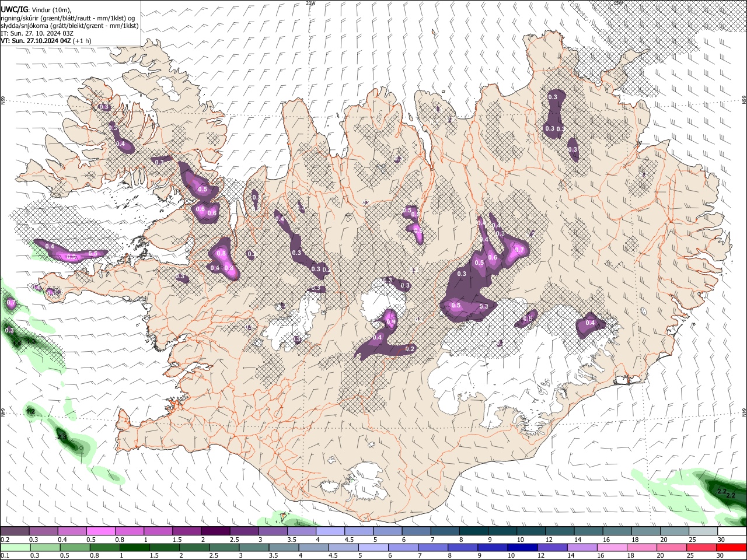The image size is (747, 560).
Task: Click the "0.1" rain-scale legend number
Action: pyautogui.click(x=5, y=555)
